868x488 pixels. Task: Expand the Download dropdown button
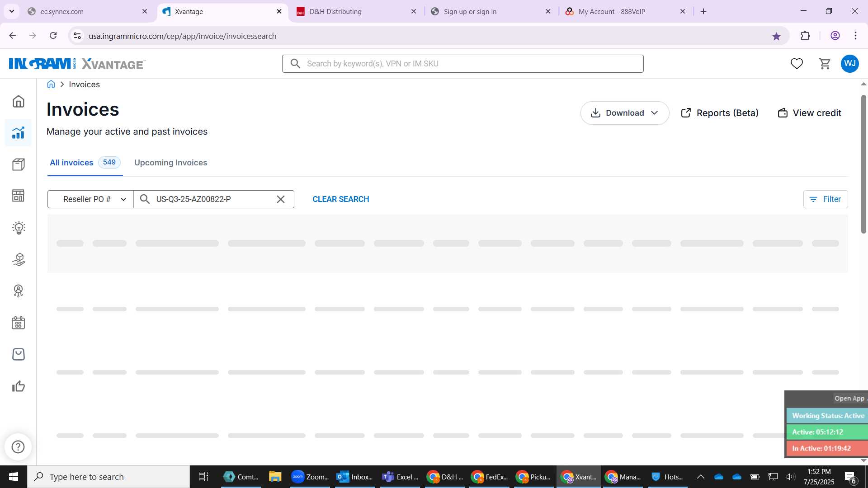[x=625, y=113]
